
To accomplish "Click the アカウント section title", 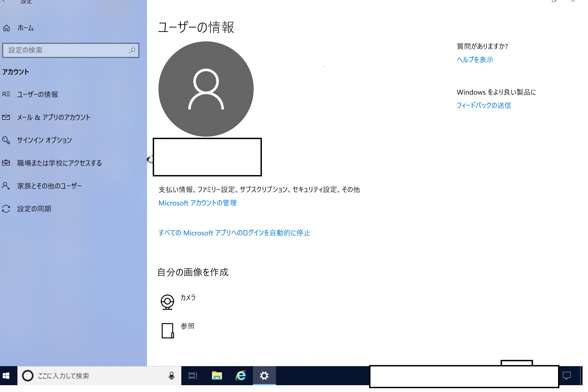I will click(x=16, y=72).
